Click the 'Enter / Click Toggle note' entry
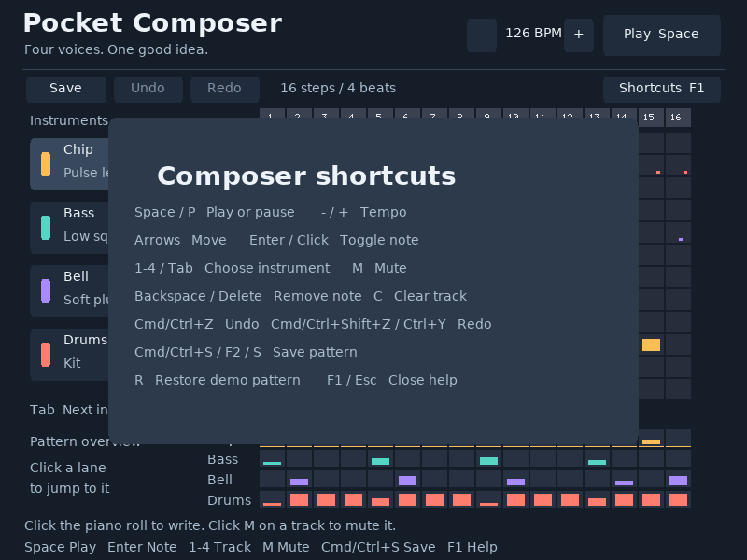The height and width of the screenshot is (560, 747). click(x=334, y=241)
